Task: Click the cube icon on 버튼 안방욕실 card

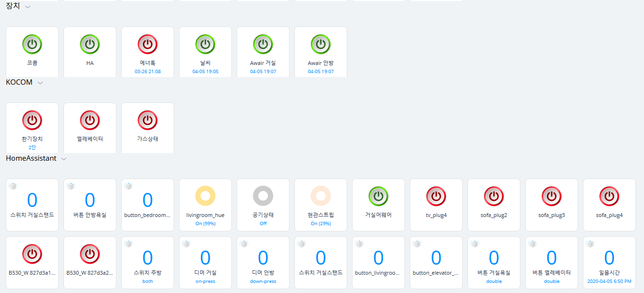Action: [x=71, y=186]
